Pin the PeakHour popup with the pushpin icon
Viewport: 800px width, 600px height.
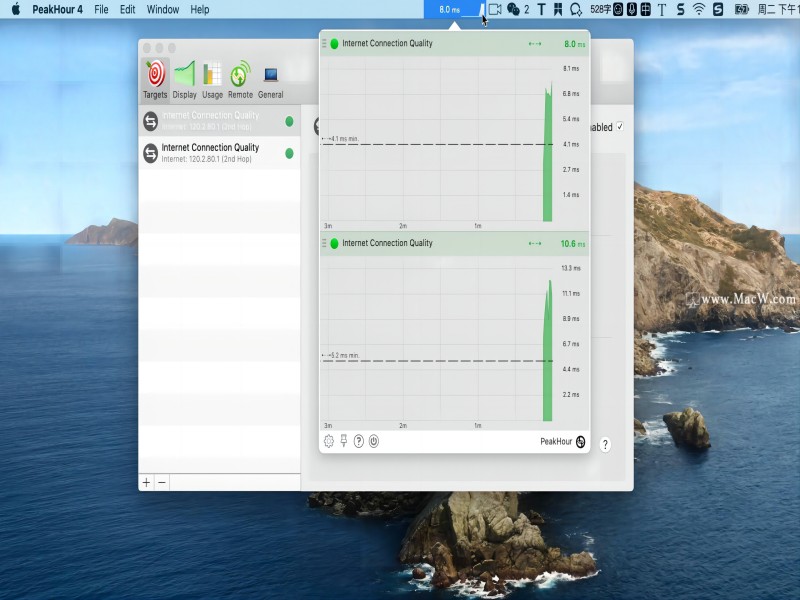pos(344,441)
